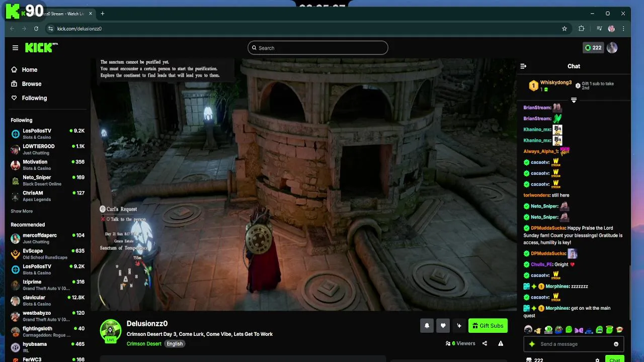
Task: Open the chat shop 222 icon
Action: 534,360
